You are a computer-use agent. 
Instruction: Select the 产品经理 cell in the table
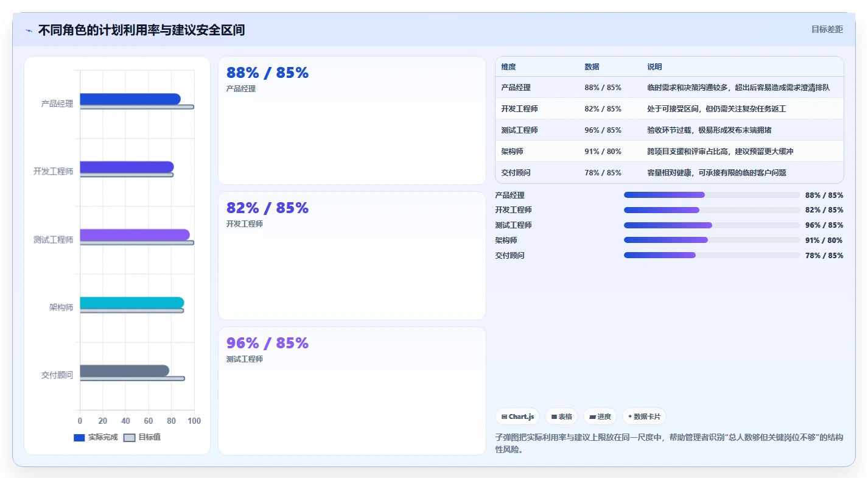point(537,88)
